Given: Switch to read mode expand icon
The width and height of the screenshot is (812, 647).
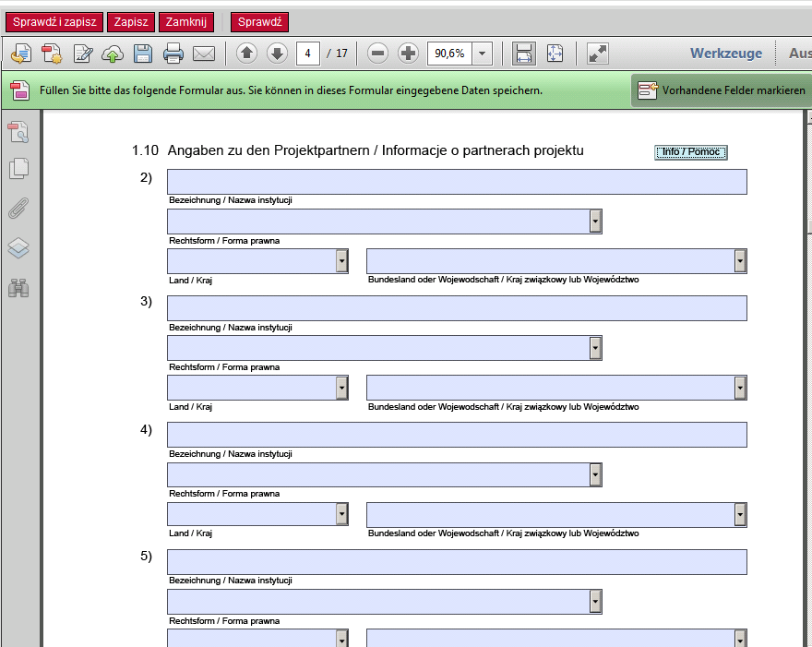Looking at the screenshot, I should 598,54.
